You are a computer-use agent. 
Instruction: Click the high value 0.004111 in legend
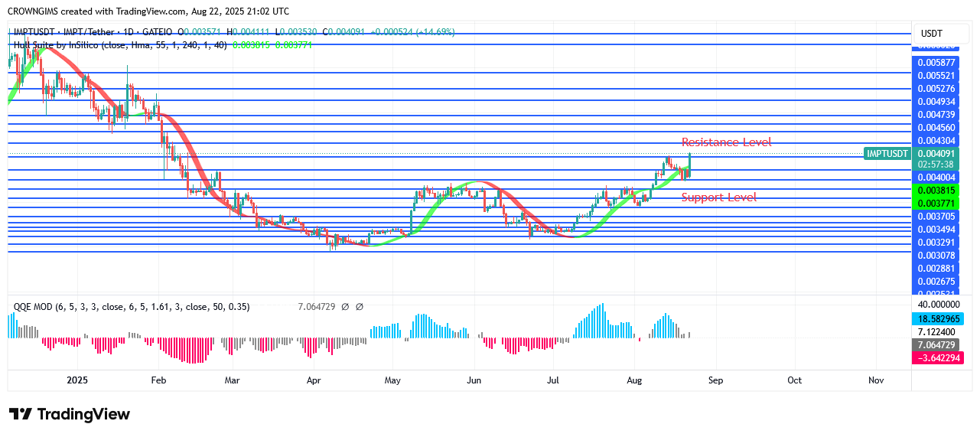pos(252,32)
